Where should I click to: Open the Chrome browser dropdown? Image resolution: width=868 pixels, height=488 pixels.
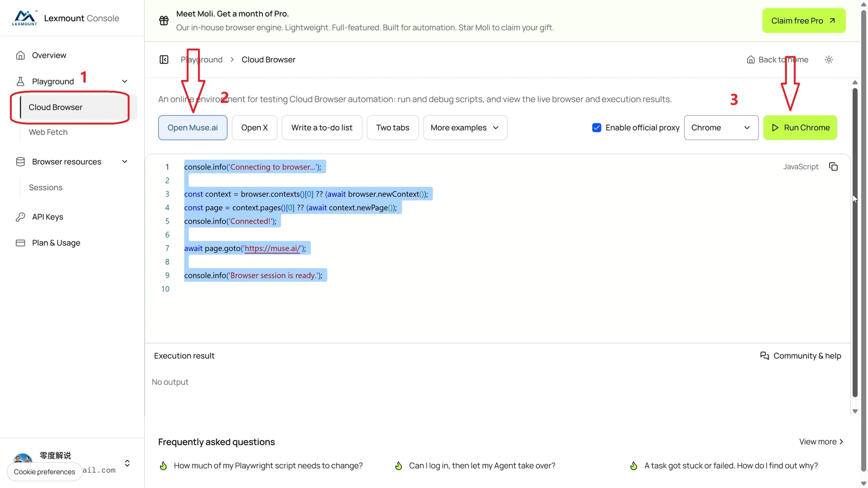pos(721,127)
